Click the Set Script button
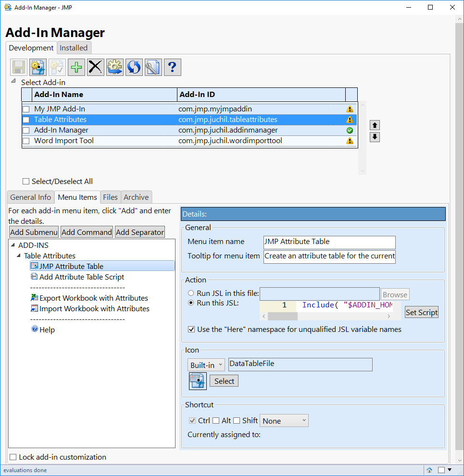 422,312
